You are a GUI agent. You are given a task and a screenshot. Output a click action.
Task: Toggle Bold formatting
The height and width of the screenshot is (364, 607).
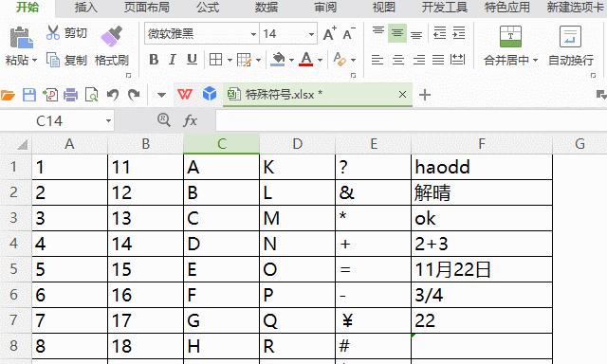click(x=154, y=60)
